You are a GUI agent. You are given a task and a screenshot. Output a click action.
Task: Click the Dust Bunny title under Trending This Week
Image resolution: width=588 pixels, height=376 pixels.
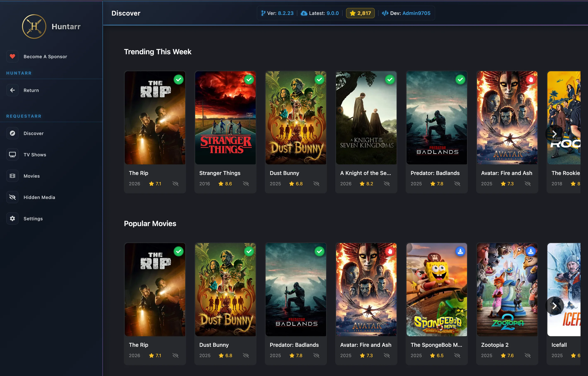284,173
